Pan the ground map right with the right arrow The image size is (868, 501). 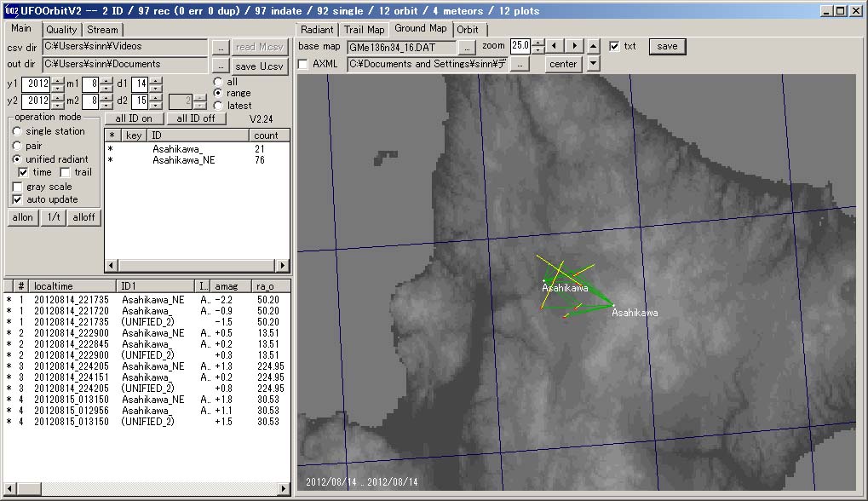click(575, 46)
